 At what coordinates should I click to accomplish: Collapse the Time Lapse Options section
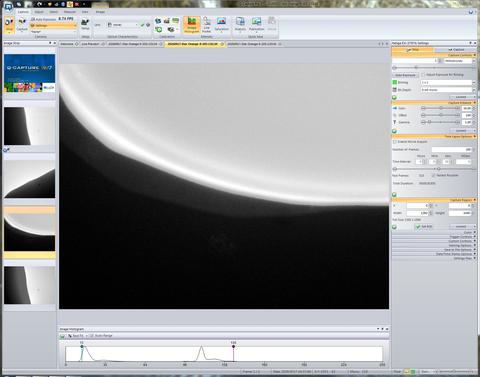[x=434, y=136]
